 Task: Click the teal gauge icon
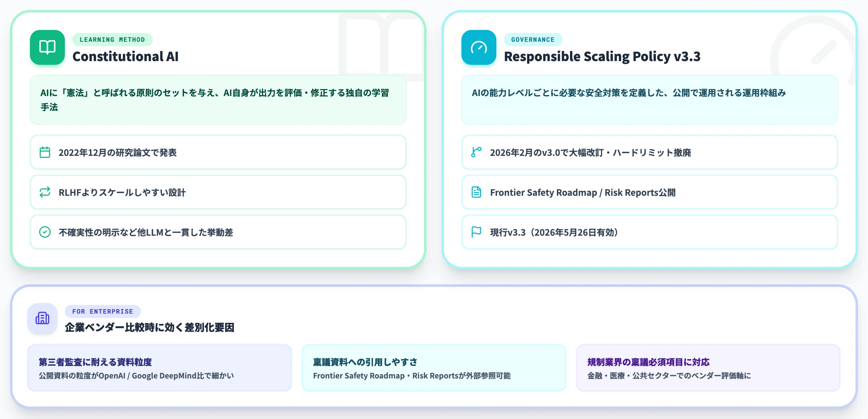tap(479, 47)
